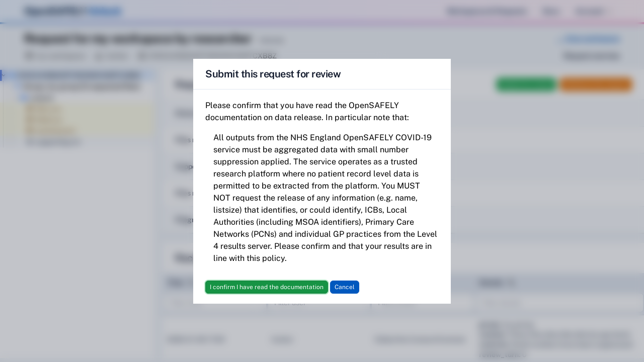The height and width of the screenshot is (362, 644).
Task: Open the Docs item in the top navigation
Action: click(x=550, y=11)
